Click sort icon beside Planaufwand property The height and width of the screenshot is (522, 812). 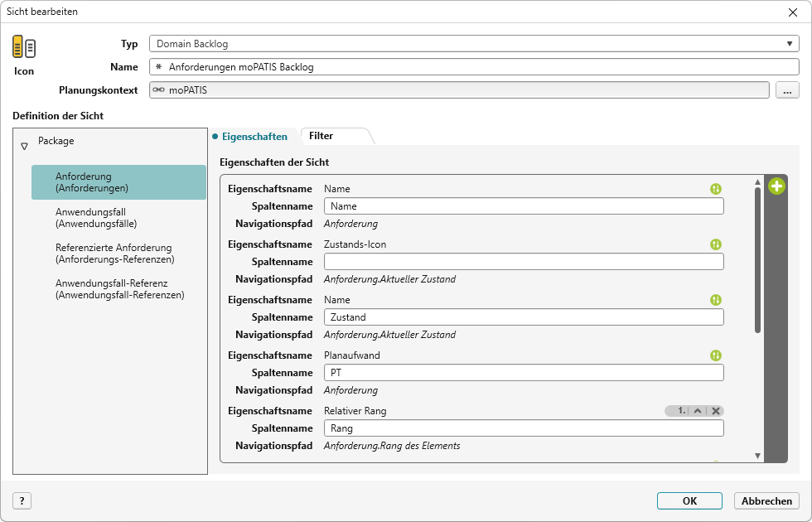tap(716, 355)
